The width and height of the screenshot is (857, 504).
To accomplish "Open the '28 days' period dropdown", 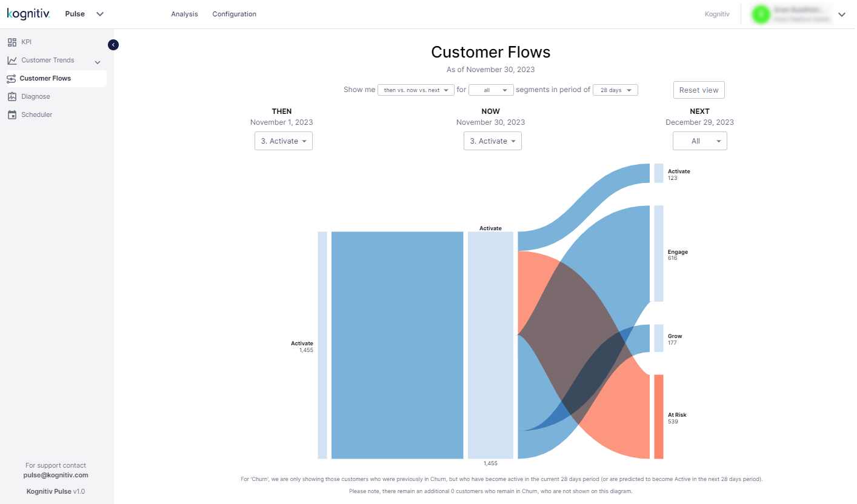I will pos(615,90).
